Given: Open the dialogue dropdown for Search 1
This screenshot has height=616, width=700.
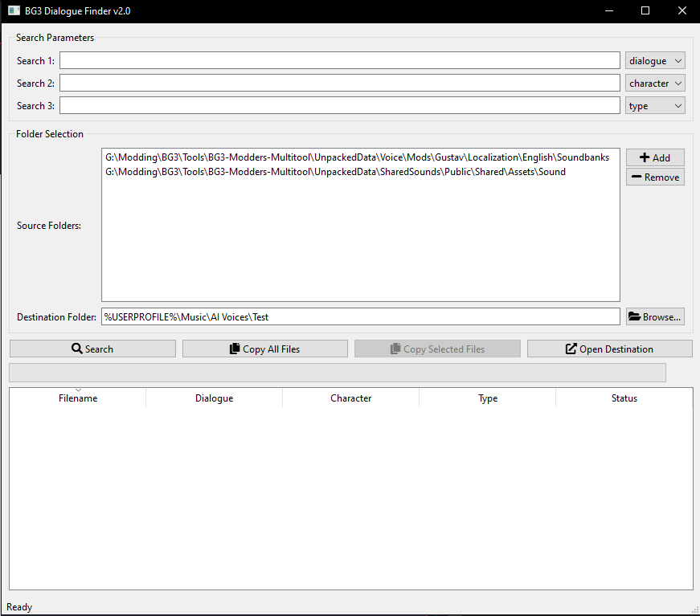Looking at the screenshot, I should pos(655,61).
